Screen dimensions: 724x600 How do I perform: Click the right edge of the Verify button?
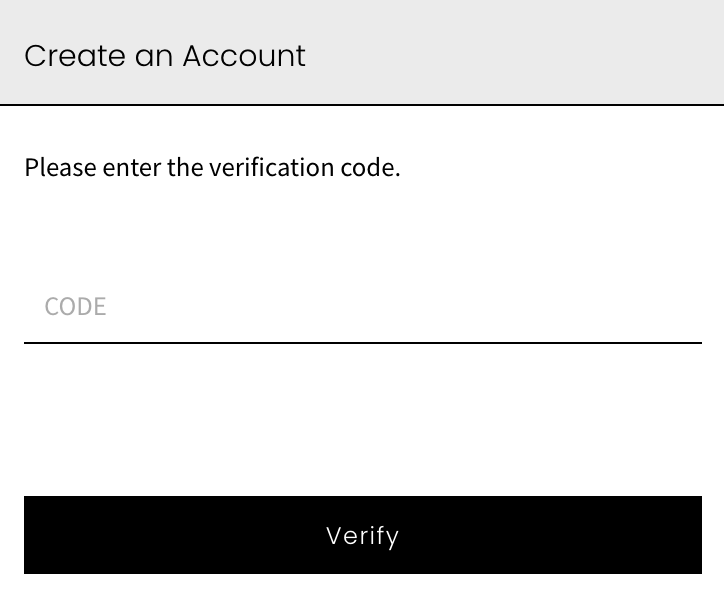pyautogui.click(x=686, y=535)
